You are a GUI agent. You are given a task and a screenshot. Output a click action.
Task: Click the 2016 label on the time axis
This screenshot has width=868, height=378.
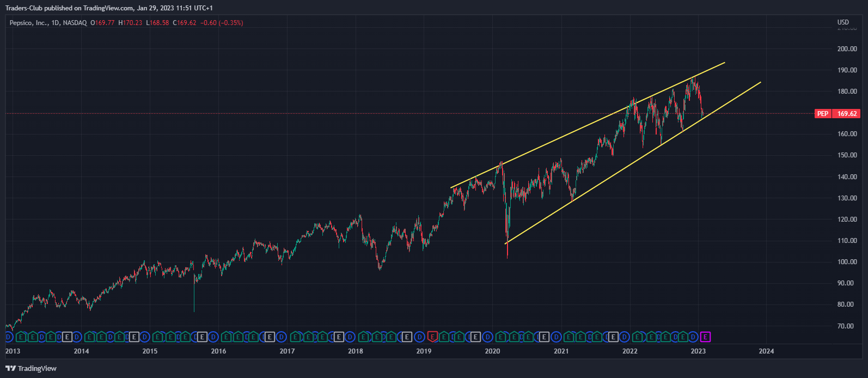click(x=218, y=351)
